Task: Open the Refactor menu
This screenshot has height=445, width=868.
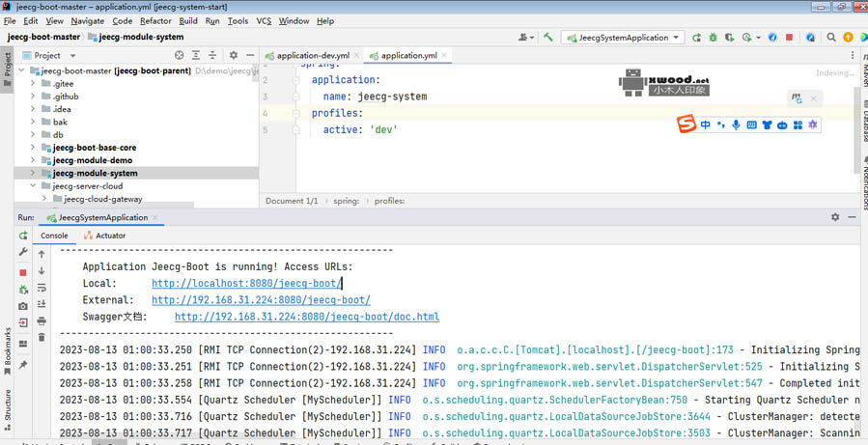Action: pyautogui.click(x=155, y=21)
